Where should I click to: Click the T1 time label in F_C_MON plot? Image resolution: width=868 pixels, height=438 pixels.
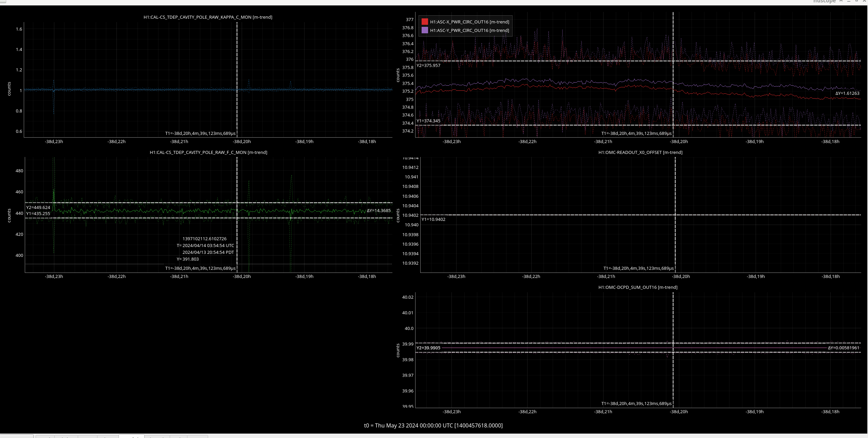(x=200, y=268)
